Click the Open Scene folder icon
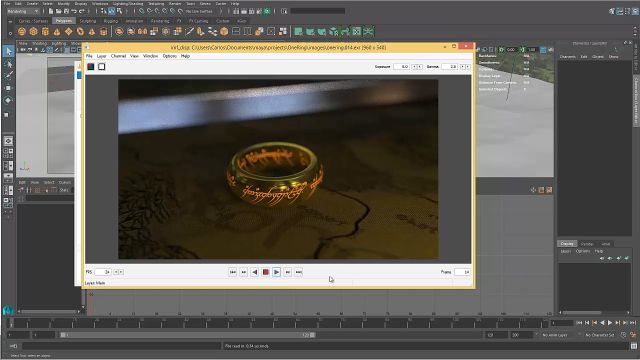Viewport: 640px width, 360px height. click(59, 11)
